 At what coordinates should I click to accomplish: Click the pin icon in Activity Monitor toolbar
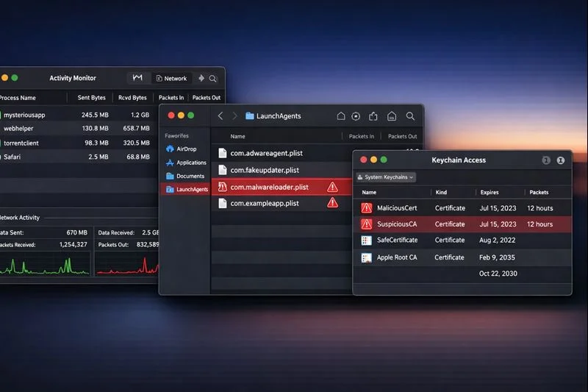point(201,78)
